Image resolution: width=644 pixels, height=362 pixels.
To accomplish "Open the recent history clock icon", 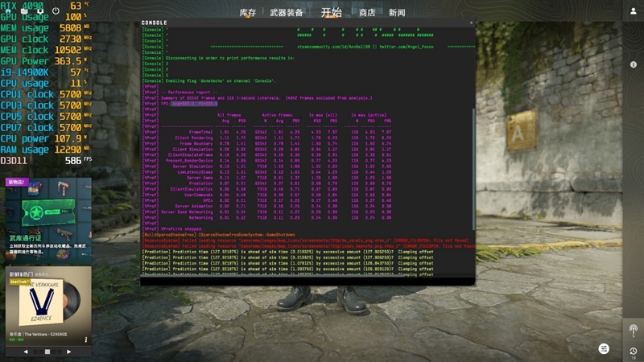I will (x=634, y=352).
